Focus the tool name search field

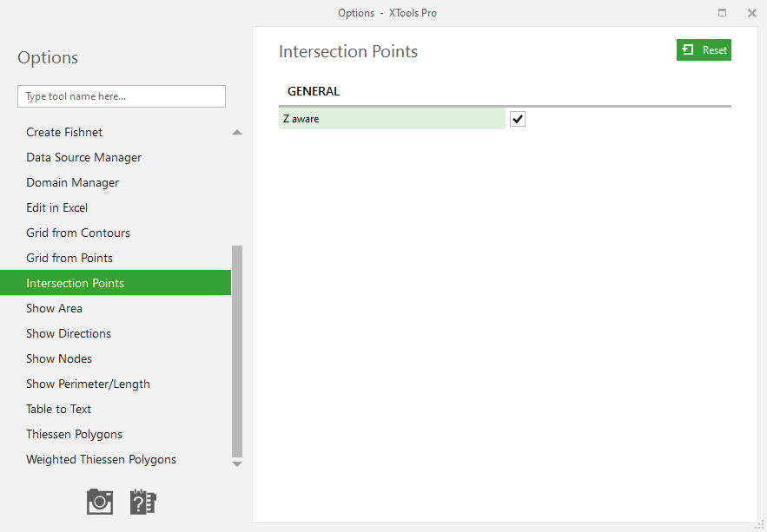pos(122,96)
